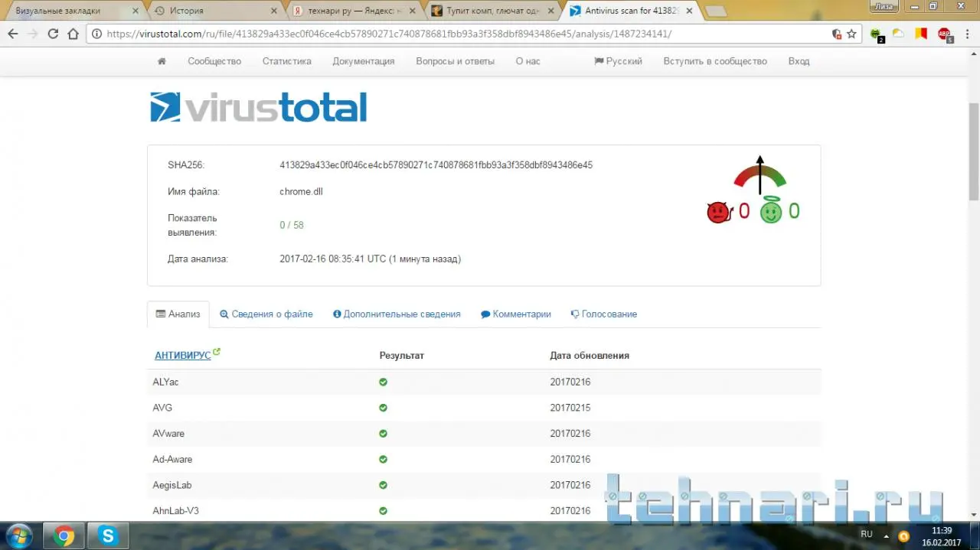Click the shield page-protection icon in address bar
This screenshot has height=550, width=980.
pos(837,34)
